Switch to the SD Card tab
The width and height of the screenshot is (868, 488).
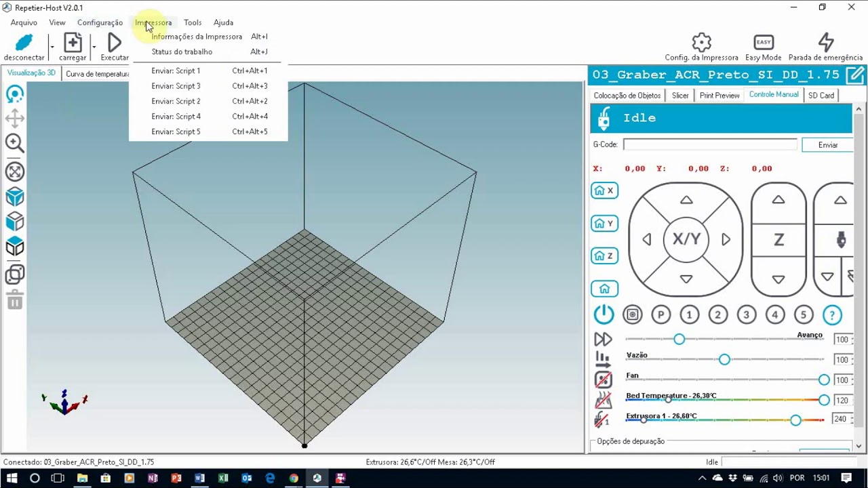[821, 96]
